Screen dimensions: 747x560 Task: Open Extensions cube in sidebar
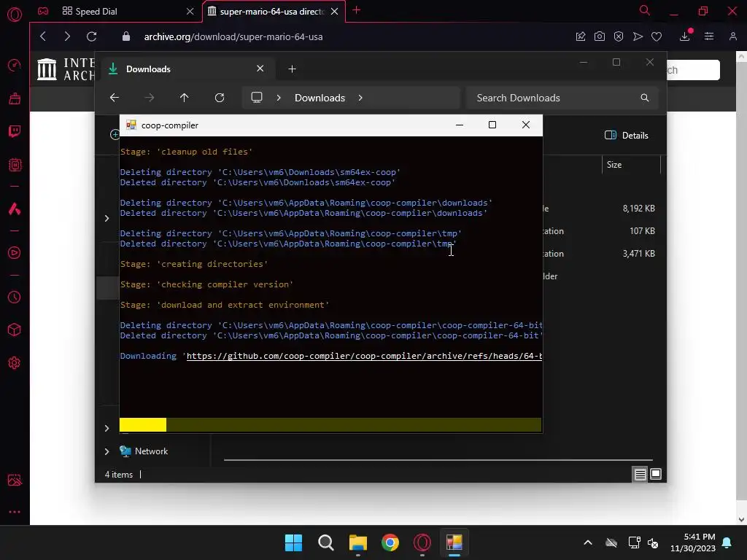15,330
